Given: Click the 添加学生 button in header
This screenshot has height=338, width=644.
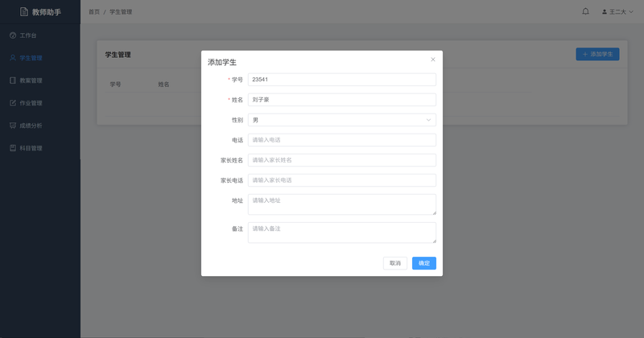Looking at the screenshot, I should (x=597, y=54).
